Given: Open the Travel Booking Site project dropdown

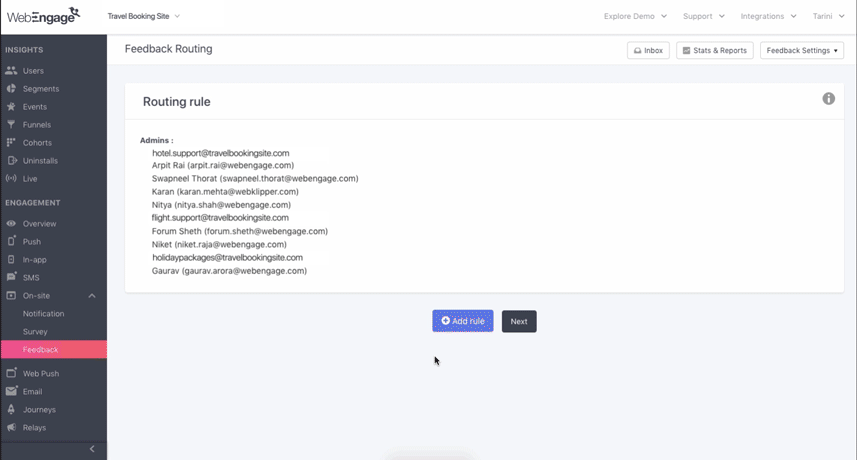Looking at the screenshot, I should tap(143, 16).
